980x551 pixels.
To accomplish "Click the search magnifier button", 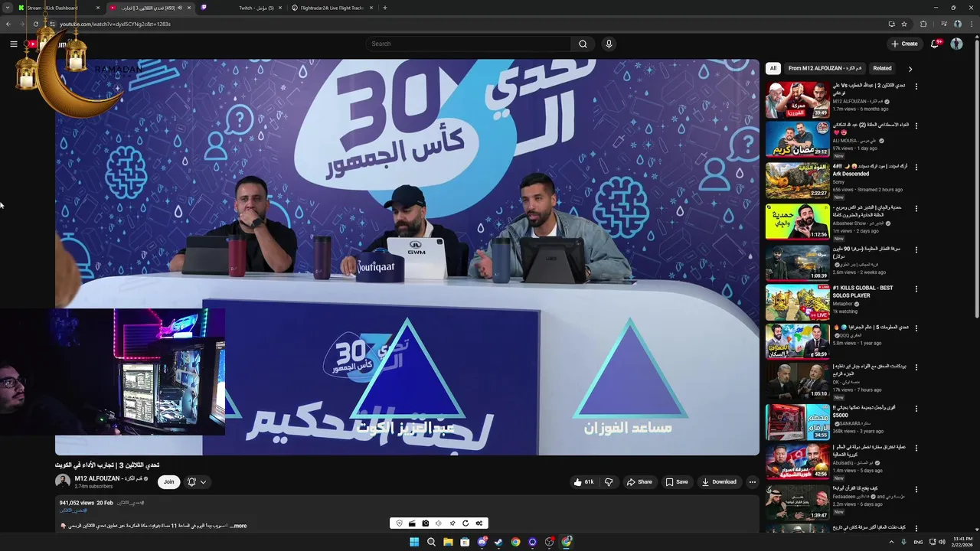I will pyautogui.click(x=583, y=44).
